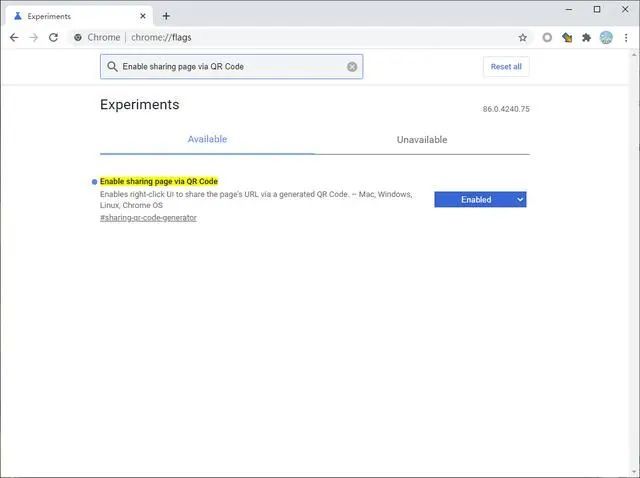Maximize the Chrome window
This screenshot has height=478, width=640.
click(597, 9)
